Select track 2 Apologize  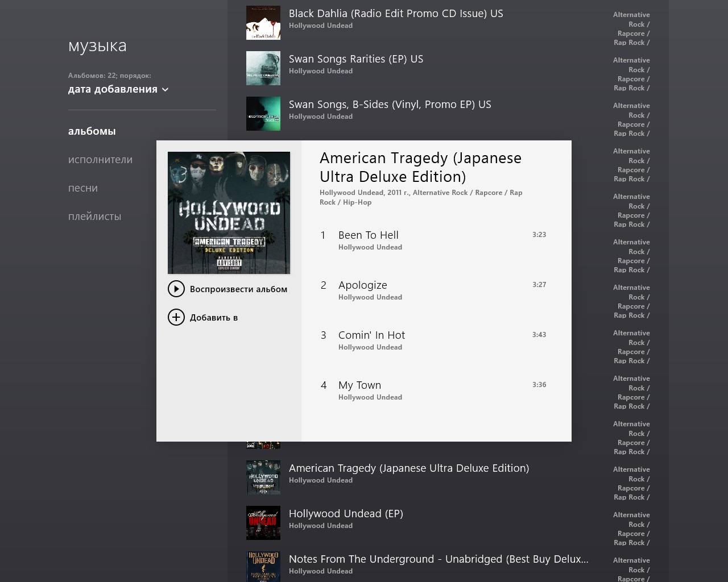[433, 290]
